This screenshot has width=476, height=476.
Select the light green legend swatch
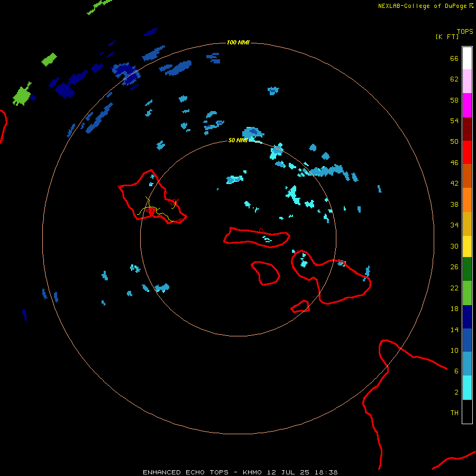[467, 293]
